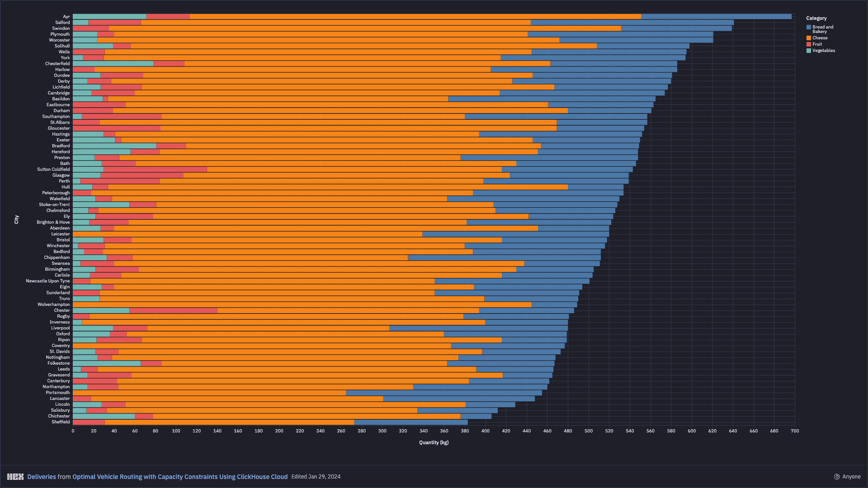Toggle the Vegetables legend label
This screenshot has width=868, height=488.
823,51
